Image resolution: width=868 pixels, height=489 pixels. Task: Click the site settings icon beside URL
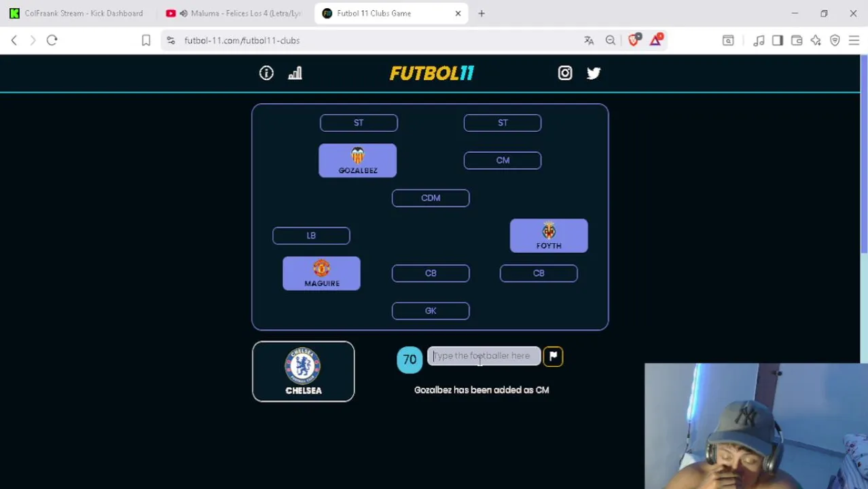(170, 40)
